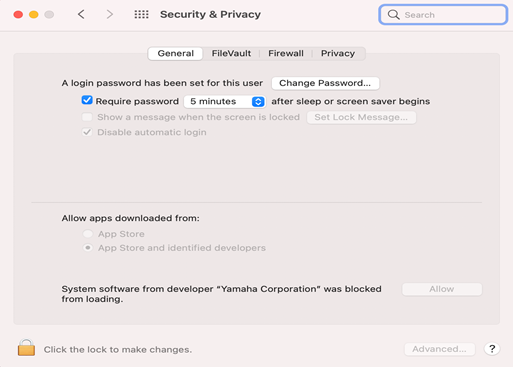Focus the Search input field
This screenshot has width=513, height=367.
point(443,15)
